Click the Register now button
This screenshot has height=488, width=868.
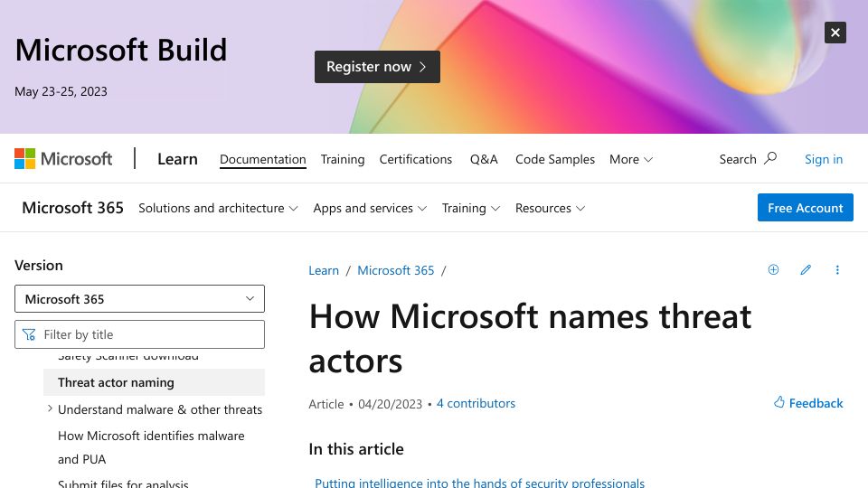click(377, 67)
